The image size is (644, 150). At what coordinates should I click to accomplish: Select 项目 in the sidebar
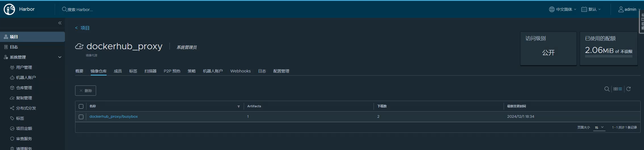click(x=32, y=37)
